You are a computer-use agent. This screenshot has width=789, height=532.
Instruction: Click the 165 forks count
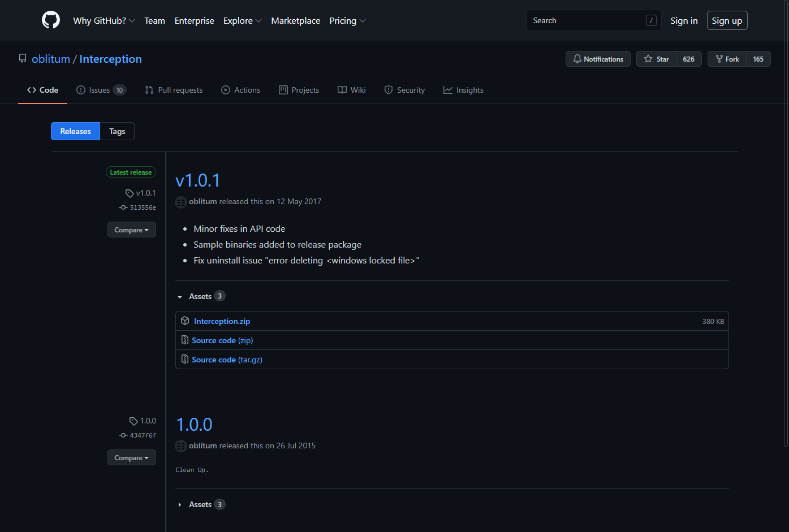click(x=758, y=59)
